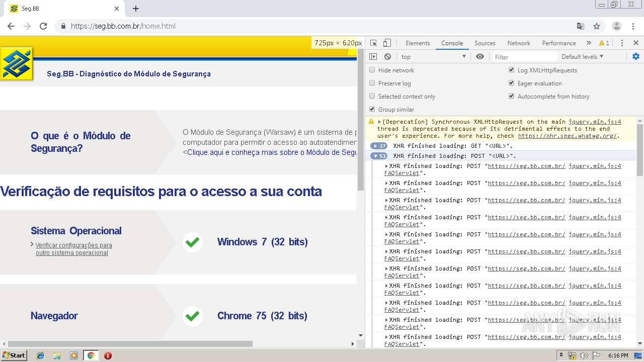644x362 pixels.
Task: Open the file explorer taskbar icon
Action: pos(57,355)
